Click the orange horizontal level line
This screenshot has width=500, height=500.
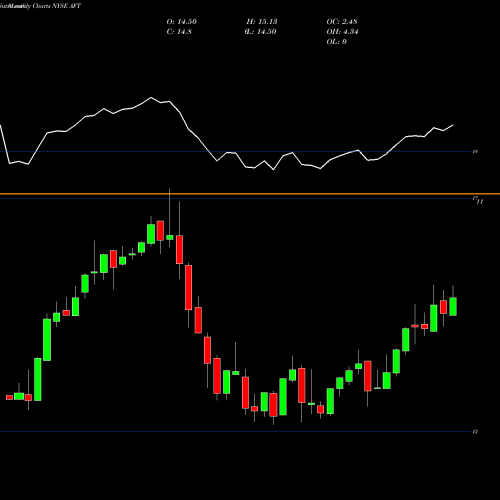pos(250,194)
